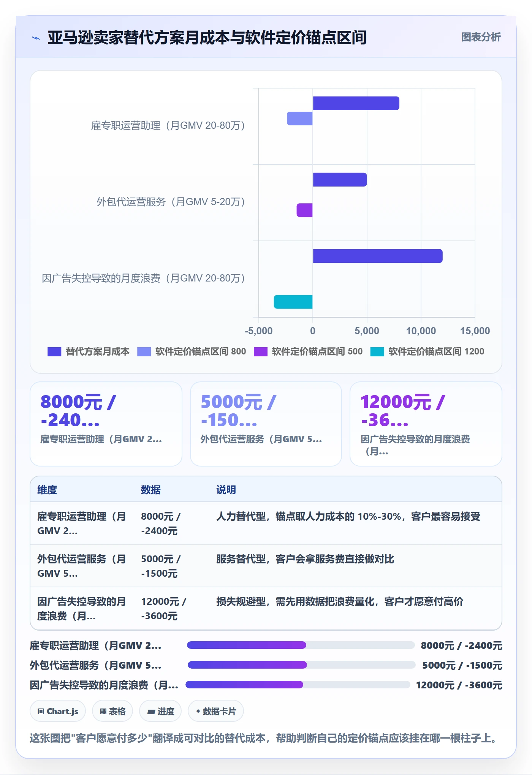Open the 8000元 data card

pyautogui.click(x=106, y=424)
